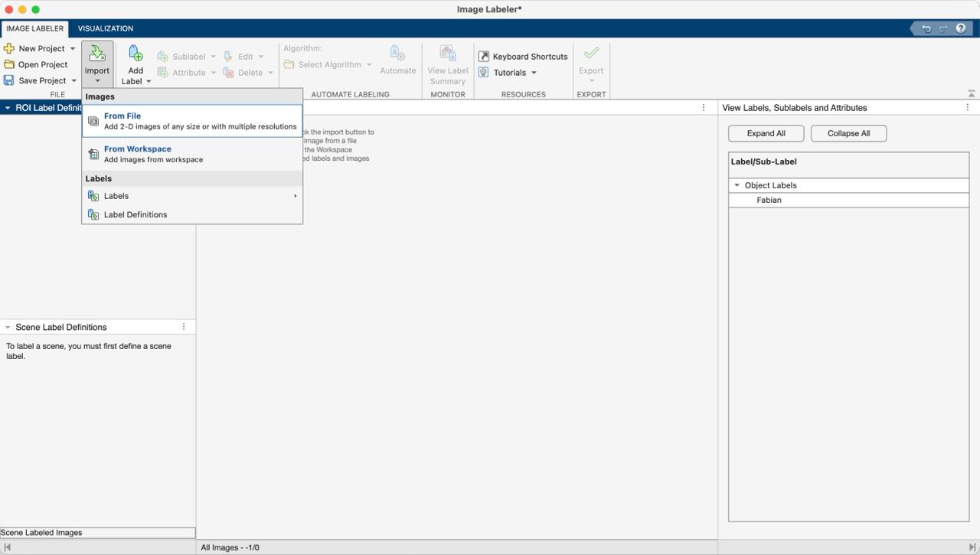The height and width of the screenshot is (555, 980).
Task: Select the Fabian label row
Action: pyautogui.click(x=769, y=200)
